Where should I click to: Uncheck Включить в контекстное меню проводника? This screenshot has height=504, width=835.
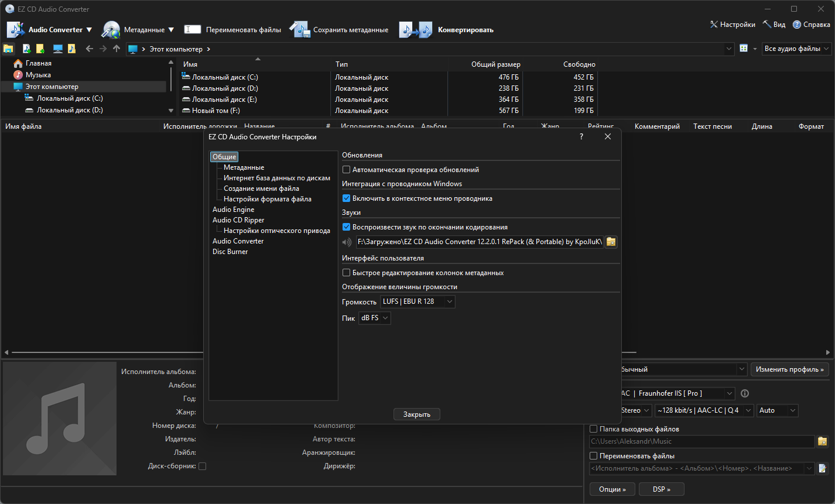pos(347,198)
